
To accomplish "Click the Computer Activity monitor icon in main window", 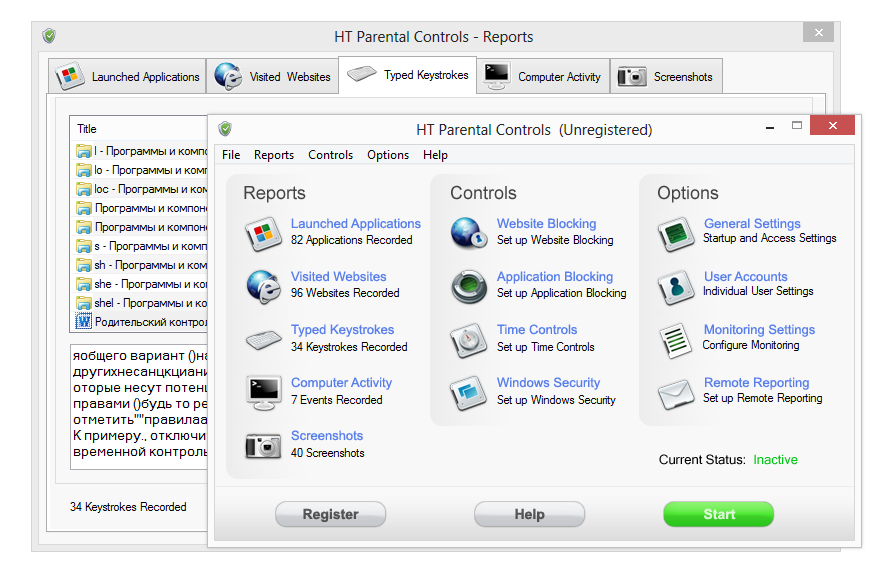I will pos(263,393).
